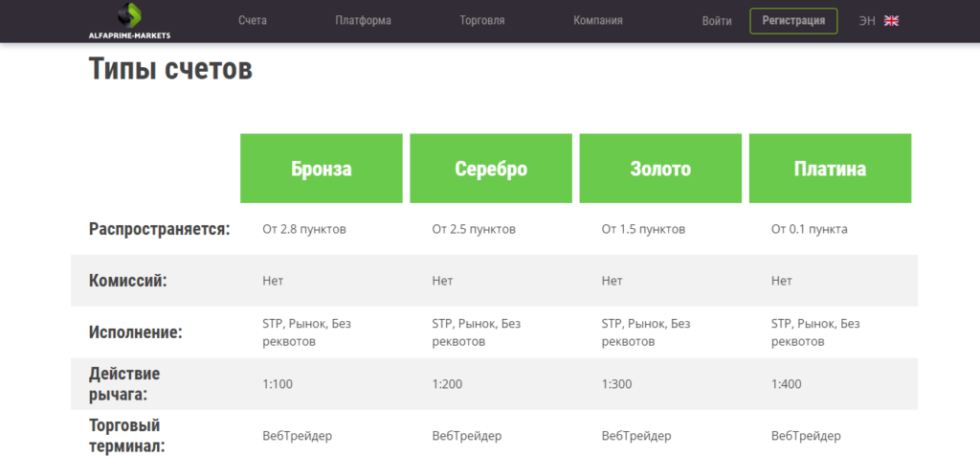Switch language via ЭН label
Viewport: 980px width, 457px height.
867,21
